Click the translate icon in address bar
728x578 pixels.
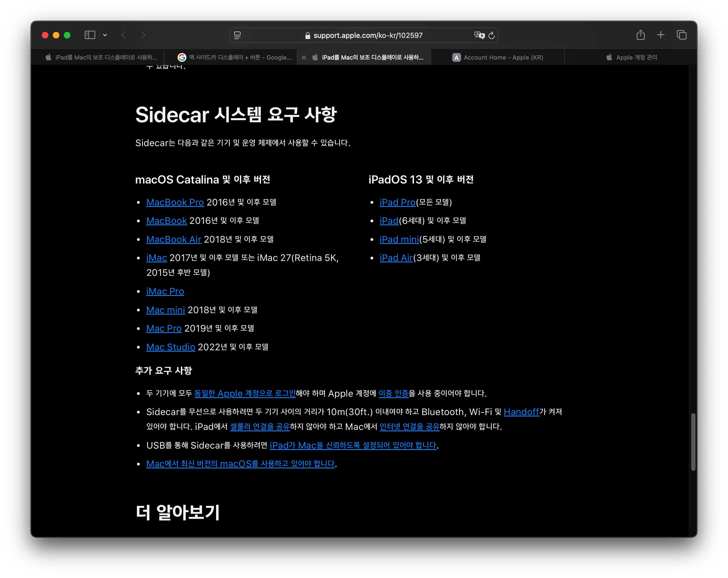point(479,35)
